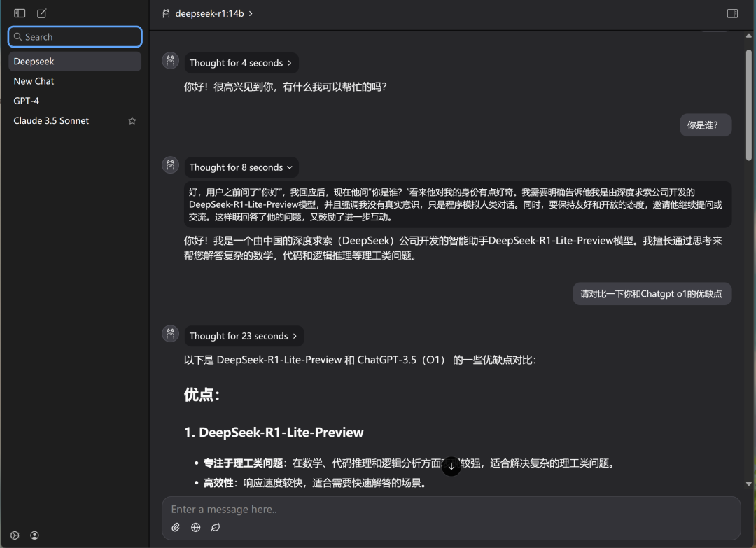Expand Thought for 4 seconds
The width and height of the screenshot is (756, 548).
(x=241, y=63)
